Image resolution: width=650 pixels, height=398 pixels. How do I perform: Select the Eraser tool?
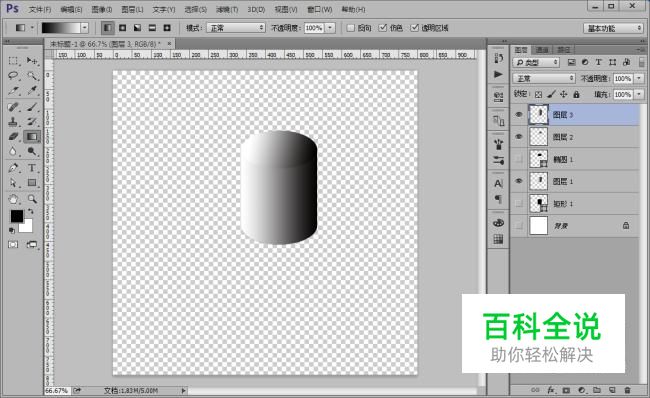[13, 136]
